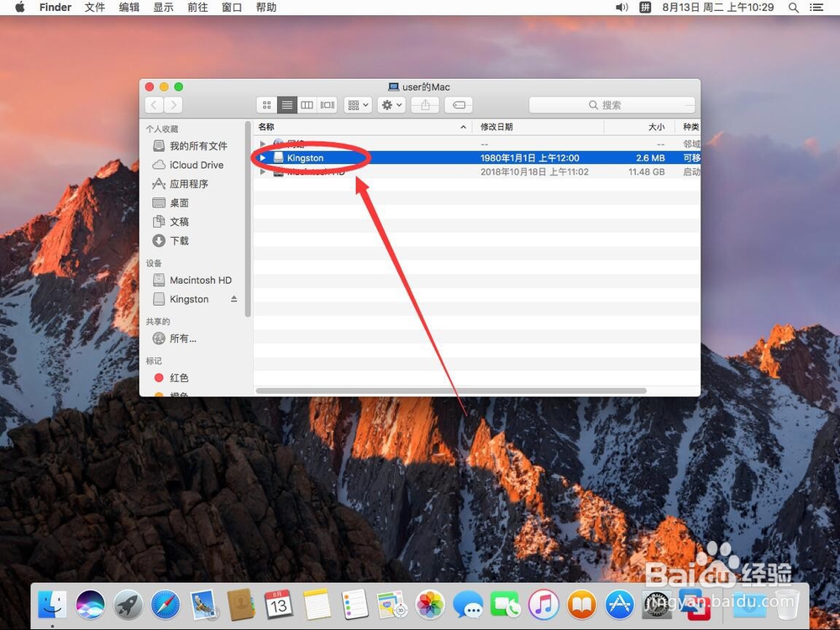Open 文稿 in sidebar
The image size is (840, 630).
click(x=171, y=221)
